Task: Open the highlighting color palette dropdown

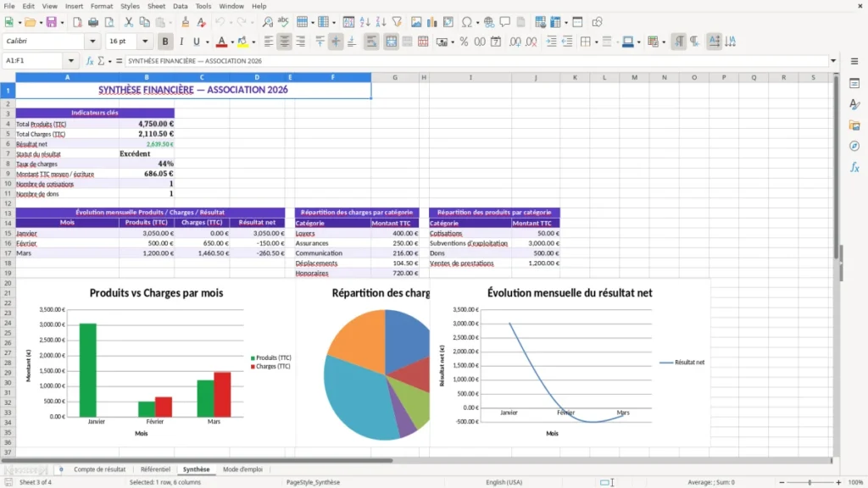Action: (253, 42)
